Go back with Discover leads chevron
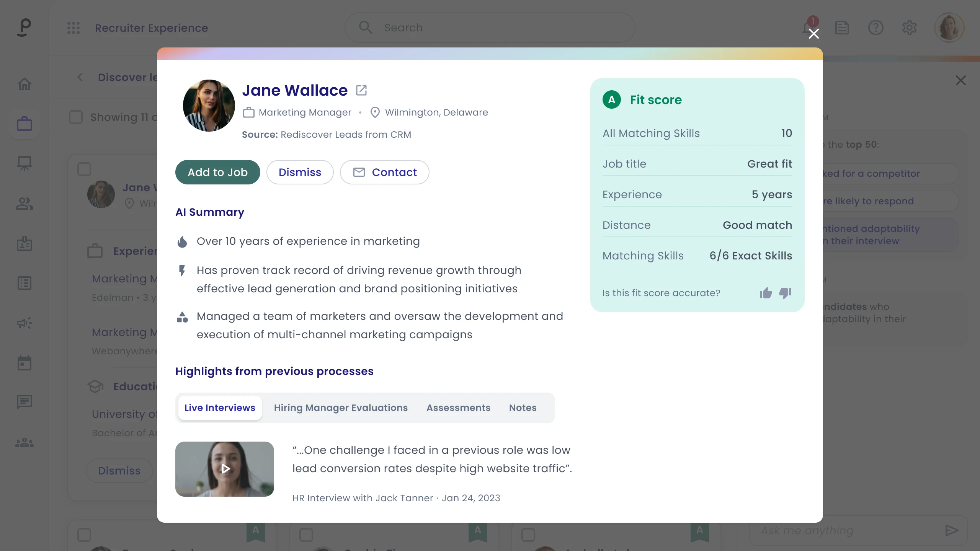This screenshot has width=980, height=551. tap(80, 77)
